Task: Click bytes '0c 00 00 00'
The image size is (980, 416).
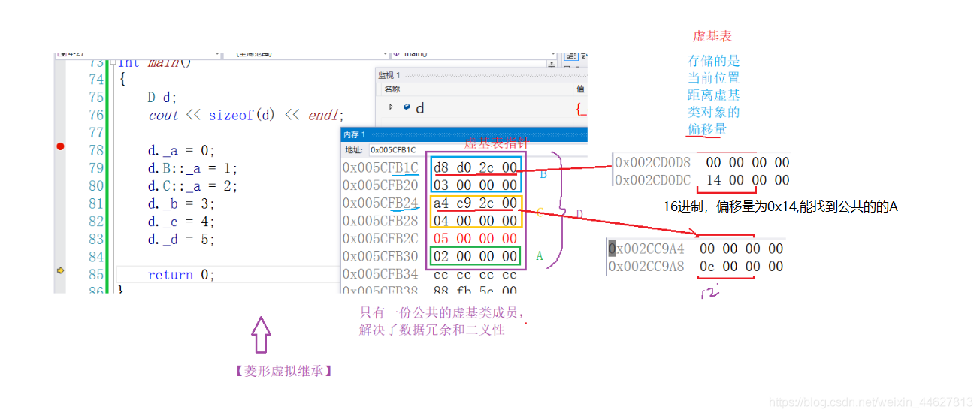Action: 741,267
